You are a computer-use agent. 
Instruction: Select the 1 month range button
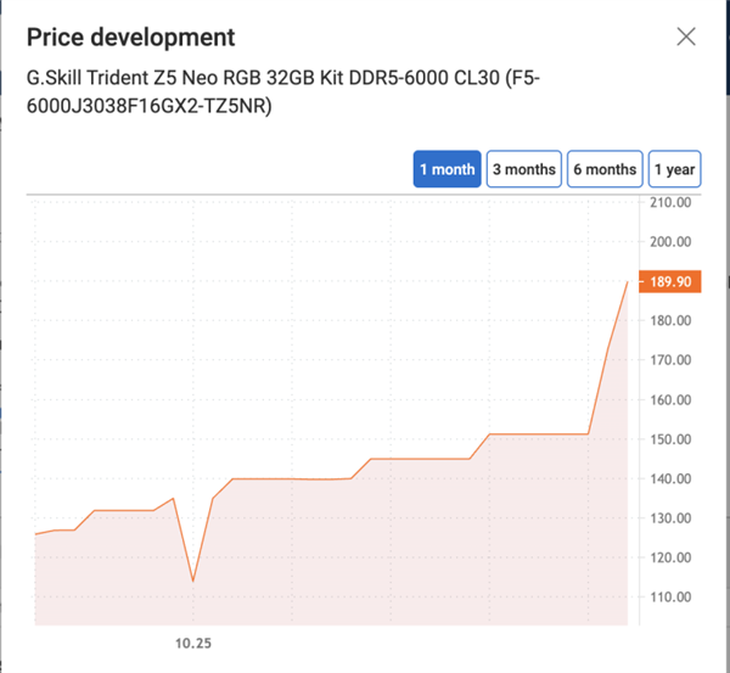click(x=447, y=169)
